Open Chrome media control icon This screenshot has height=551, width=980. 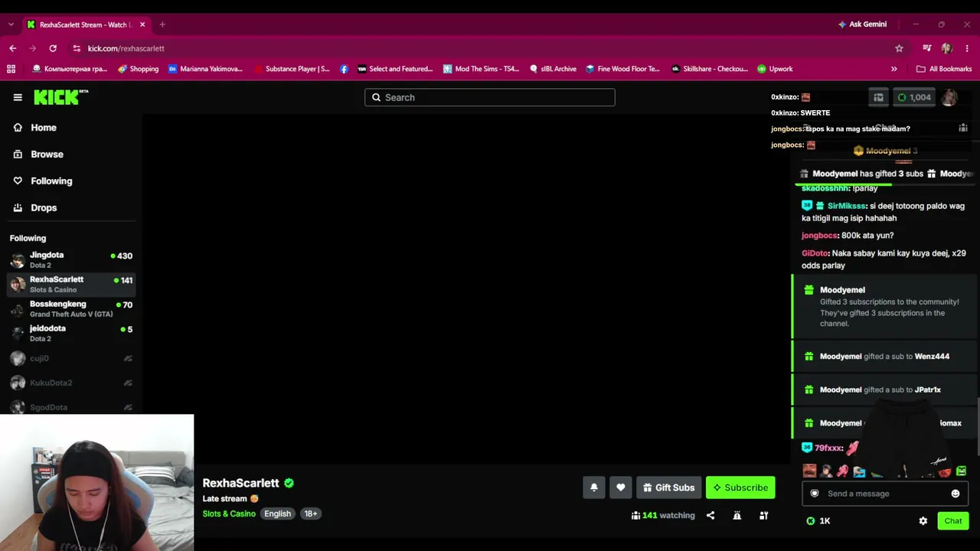(927, 48)
